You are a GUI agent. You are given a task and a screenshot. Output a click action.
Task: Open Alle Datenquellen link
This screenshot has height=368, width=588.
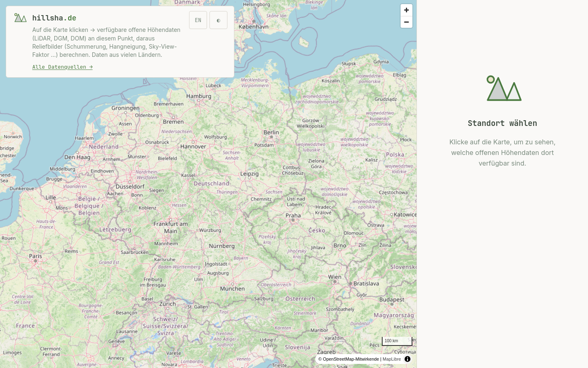pyautogui.click(x=62, y=67)
